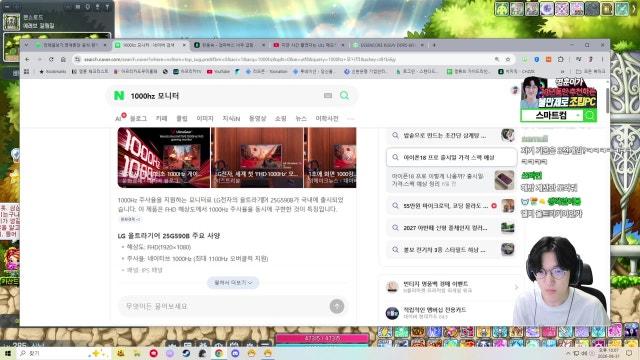The height and width of the screenshot is (360, 640).
Task: Open the Windows Start menu
Action: (x=7, y=353)
